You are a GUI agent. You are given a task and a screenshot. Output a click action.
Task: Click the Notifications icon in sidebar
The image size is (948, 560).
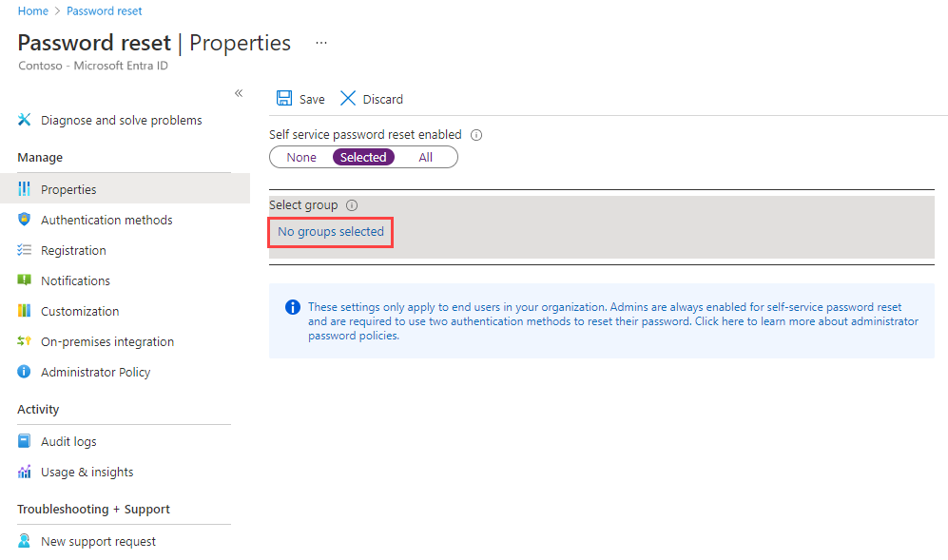[24, 280]
